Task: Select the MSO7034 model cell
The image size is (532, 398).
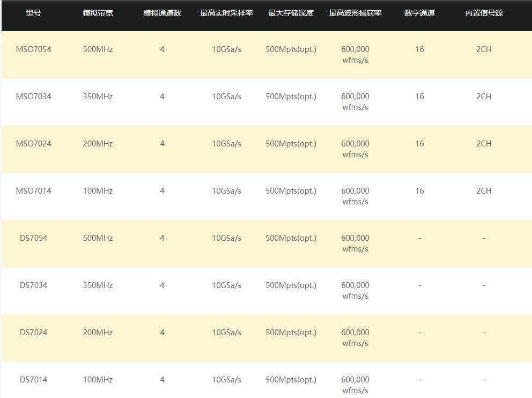Action: (34, 97)
